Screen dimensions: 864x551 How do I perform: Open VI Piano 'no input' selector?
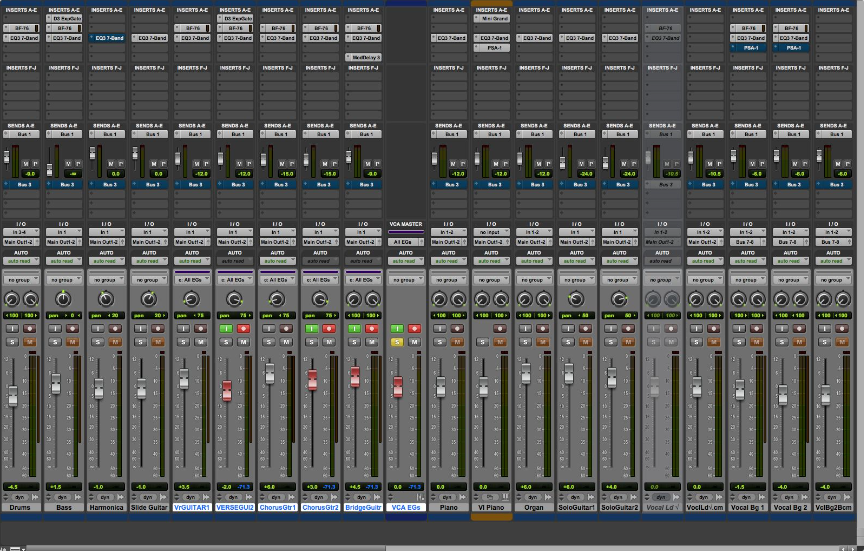[491, 233]
